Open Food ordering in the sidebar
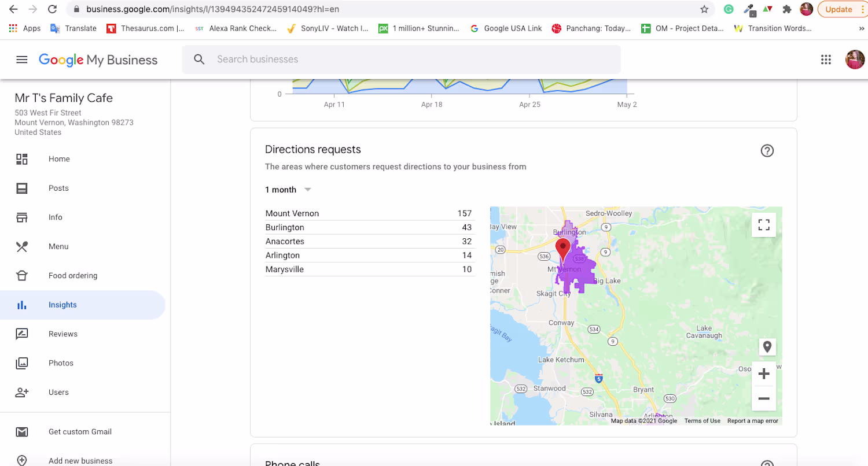Screen dimensions: 868x466 tap(72, 276)
